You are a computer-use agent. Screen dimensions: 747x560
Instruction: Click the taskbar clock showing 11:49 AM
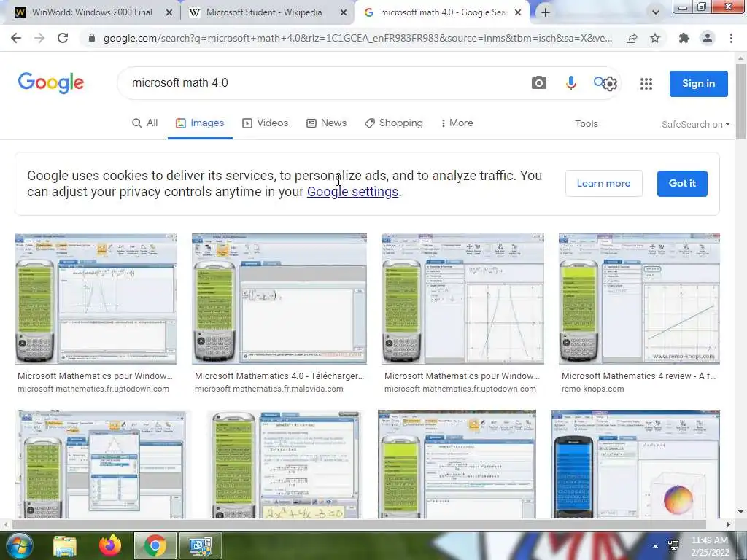click(710, 546)
